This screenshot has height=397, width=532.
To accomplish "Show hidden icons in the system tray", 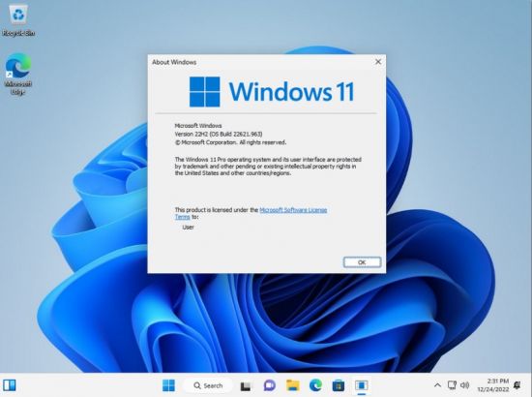I will (x=437, y=385).
